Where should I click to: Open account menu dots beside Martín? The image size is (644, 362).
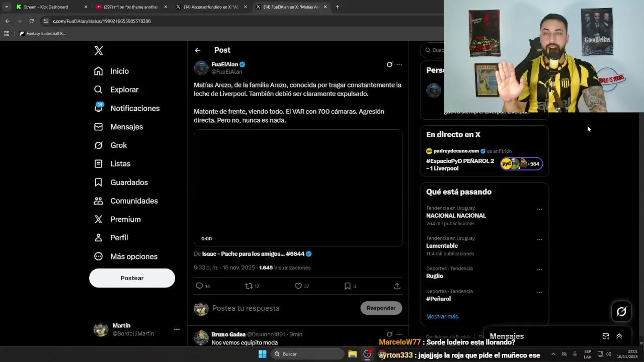pos(177,329)
